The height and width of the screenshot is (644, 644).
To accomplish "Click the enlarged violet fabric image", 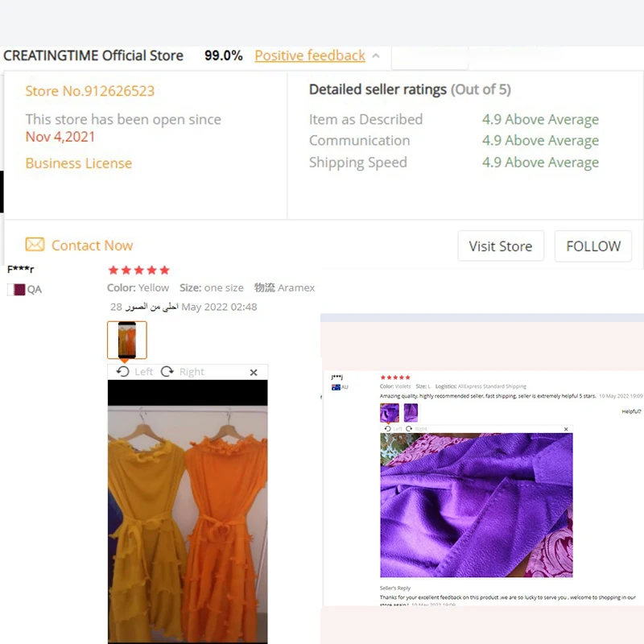I will point(477,506).
